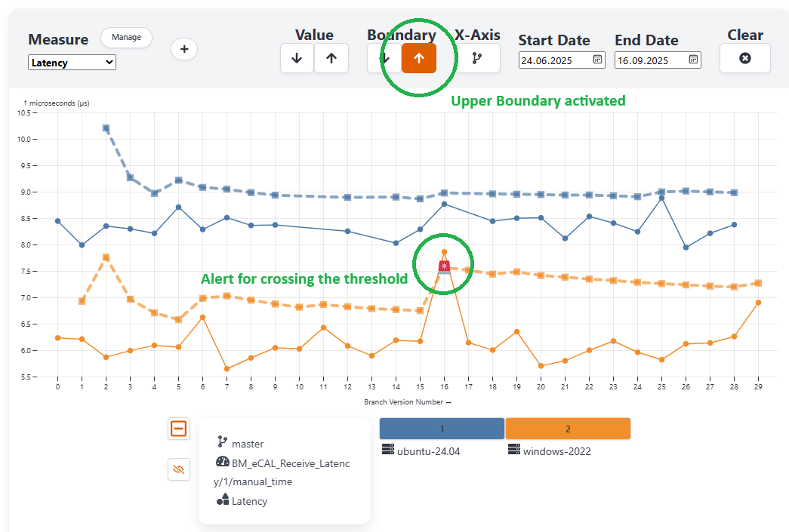The image size is (789, 532).
Task: Open the End Date calendar picker icon
Action: [x=693, y=59]
